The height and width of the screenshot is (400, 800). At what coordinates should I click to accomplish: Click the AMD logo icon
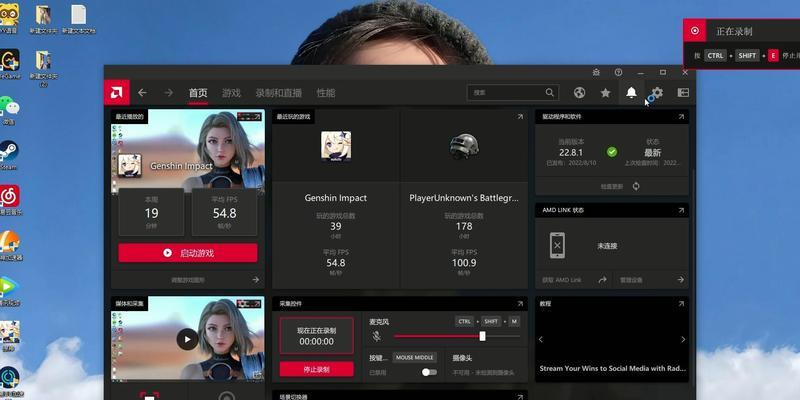click(x=116, y=92)
